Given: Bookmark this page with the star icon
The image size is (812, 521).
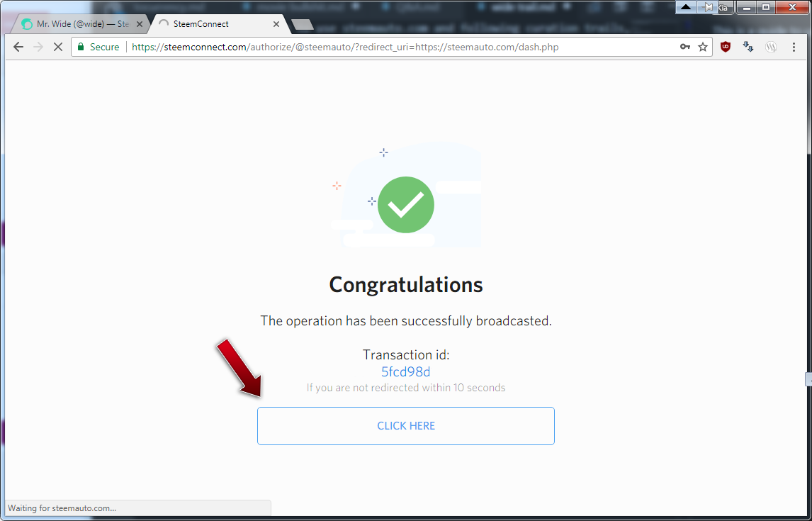Looking at the screenshot, I should tap(703, 47).
